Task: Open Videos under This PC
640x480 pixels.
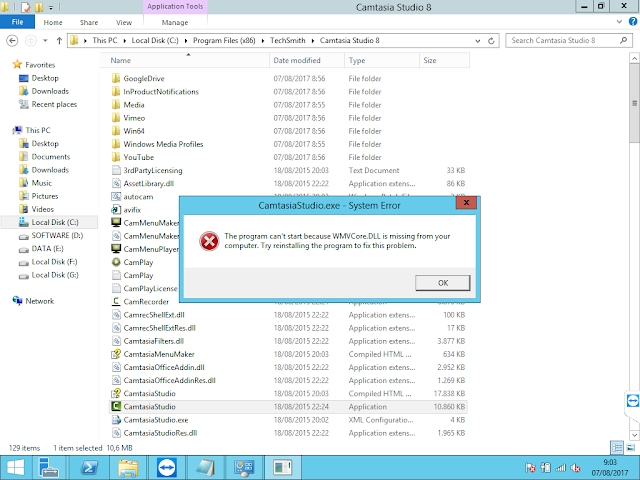Action: 42,209
